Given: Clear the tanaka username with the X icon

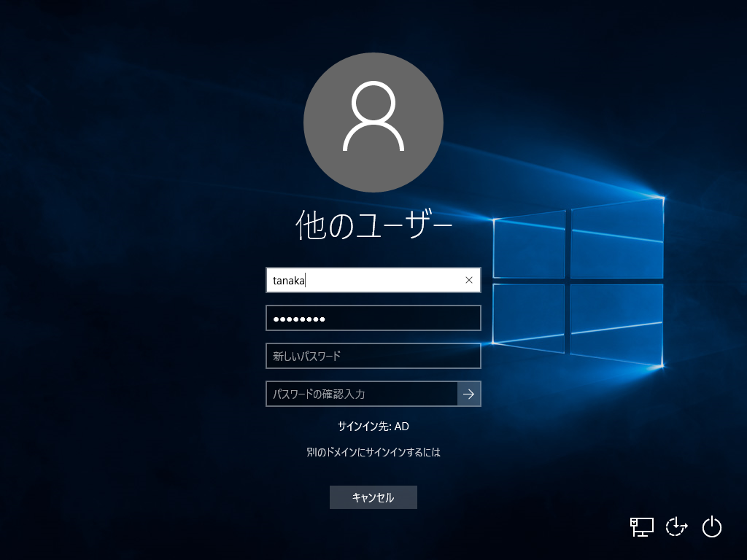Looking at the screenshot, I should click(469, 280).
